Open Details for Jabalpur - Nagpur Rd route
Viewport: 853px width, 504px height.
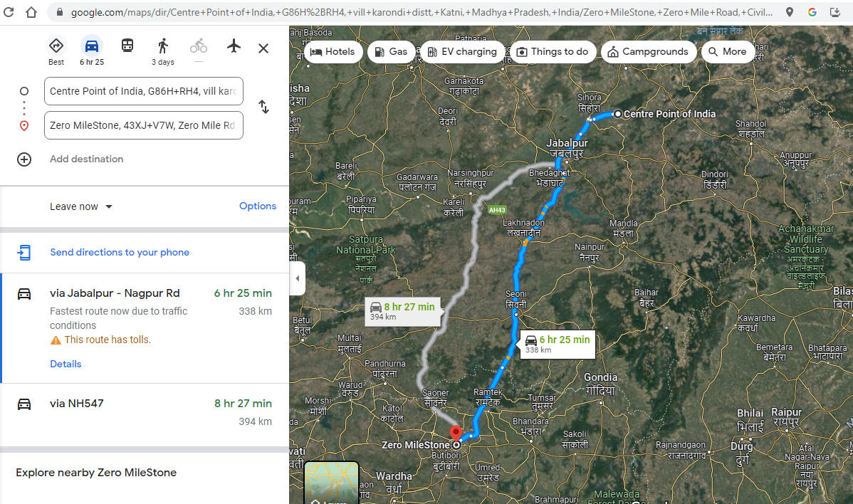click(x=66, y=364)
